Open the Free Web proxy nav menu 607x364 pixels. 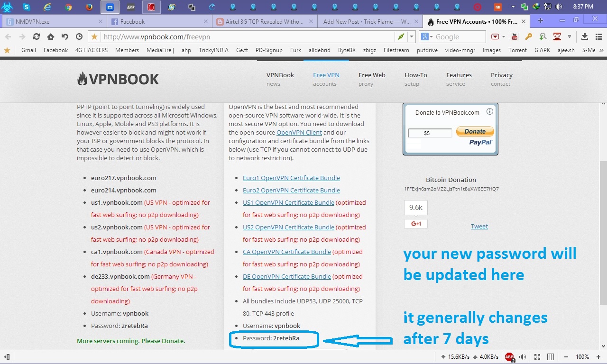point(372,79)
